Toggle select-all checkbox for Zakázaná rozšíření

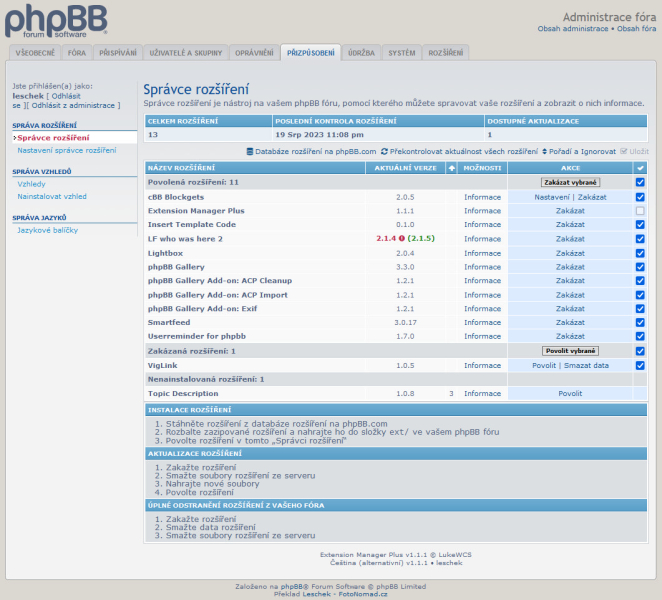[640, 351]
